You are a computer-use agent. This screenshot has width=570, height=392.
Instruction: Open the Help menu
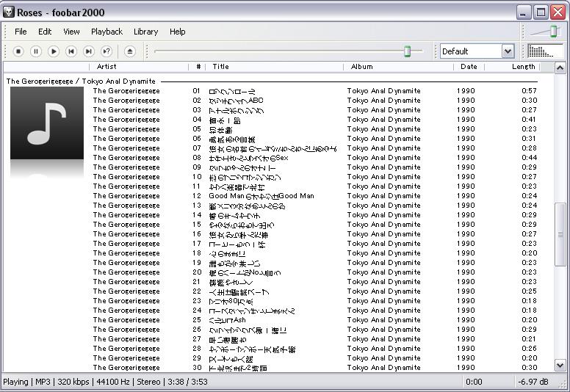point(178,32)
